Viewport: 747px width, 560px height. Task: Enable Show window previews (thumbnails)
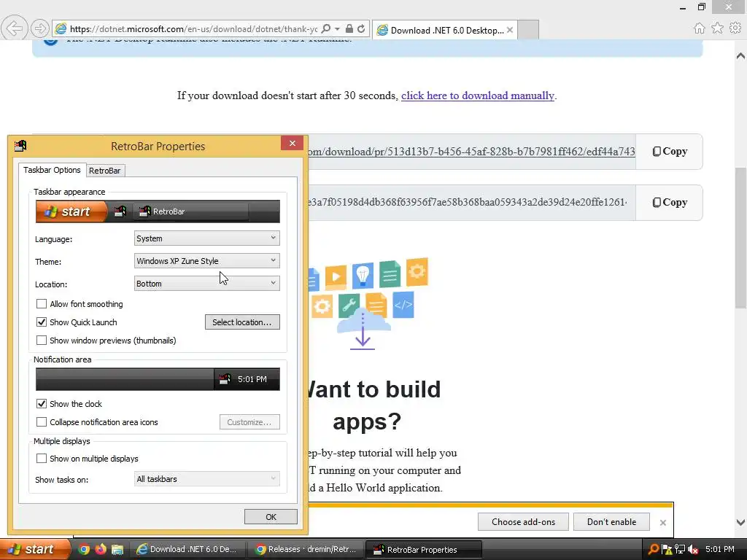[42, 340]
